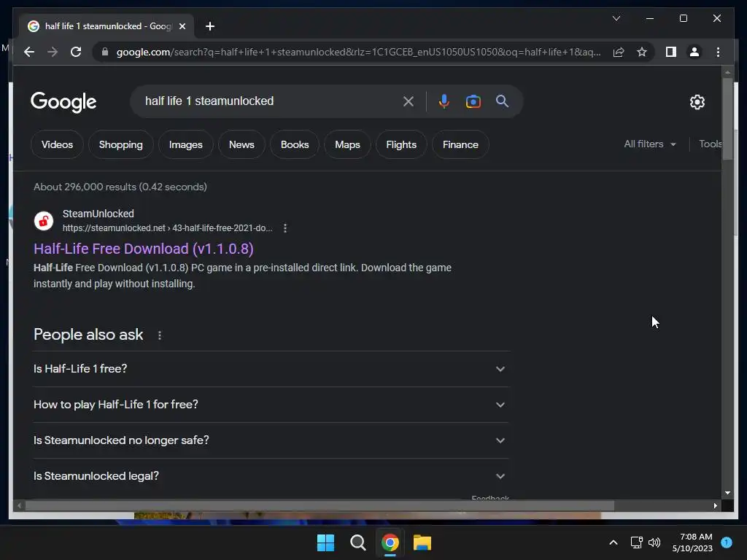The width and height of the screenshot is (747, 560).
Task: Open the network tray icon
Action: coord(636,542)
